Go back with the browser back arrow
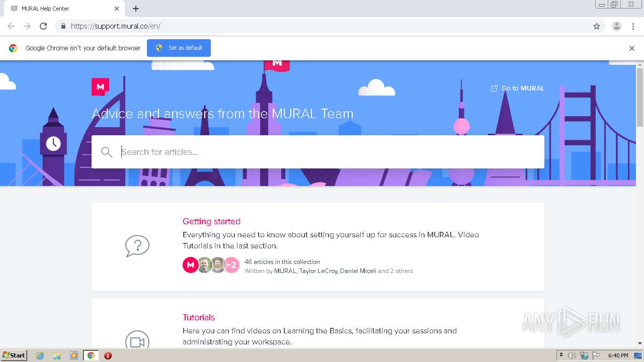This screenshot has width=644, height=362. pyautogui.click(x=11, y=26)
